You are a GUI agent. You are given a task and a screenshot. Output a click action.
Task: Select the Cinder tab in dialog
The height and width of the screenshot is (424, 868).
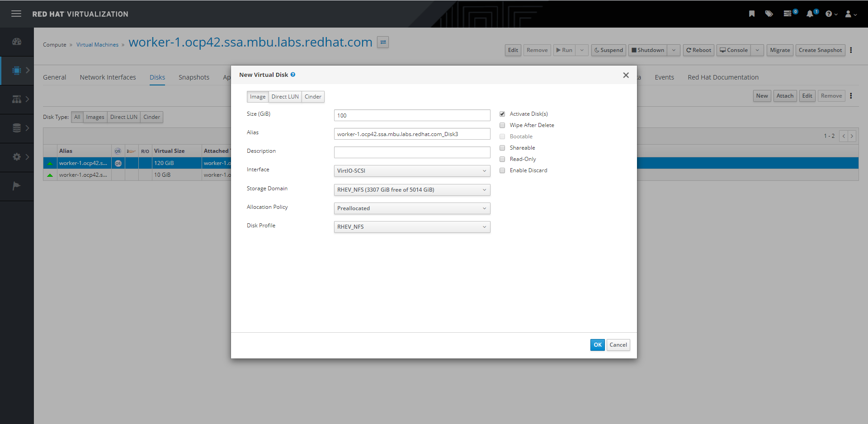tap(313, 97)
